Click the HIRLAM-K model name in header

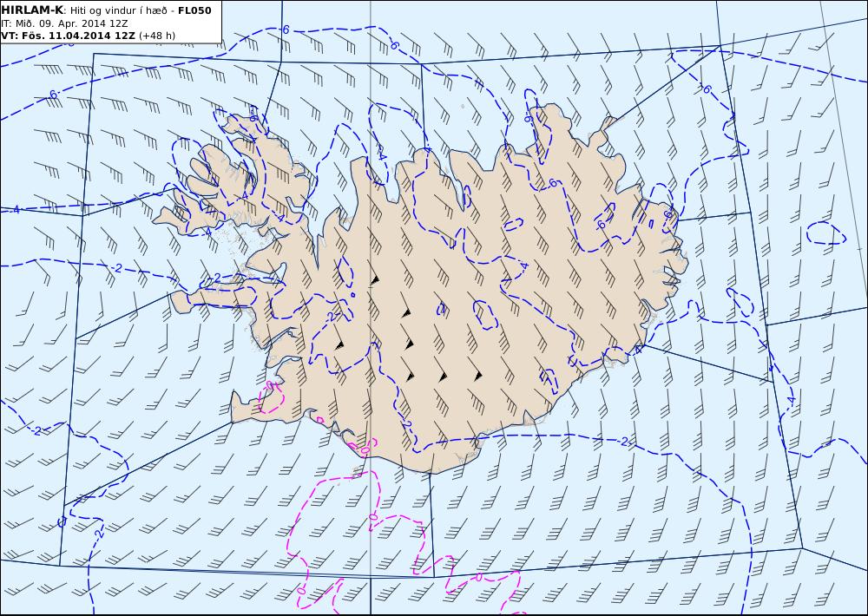pyautogui.click(x=31, y=10)
